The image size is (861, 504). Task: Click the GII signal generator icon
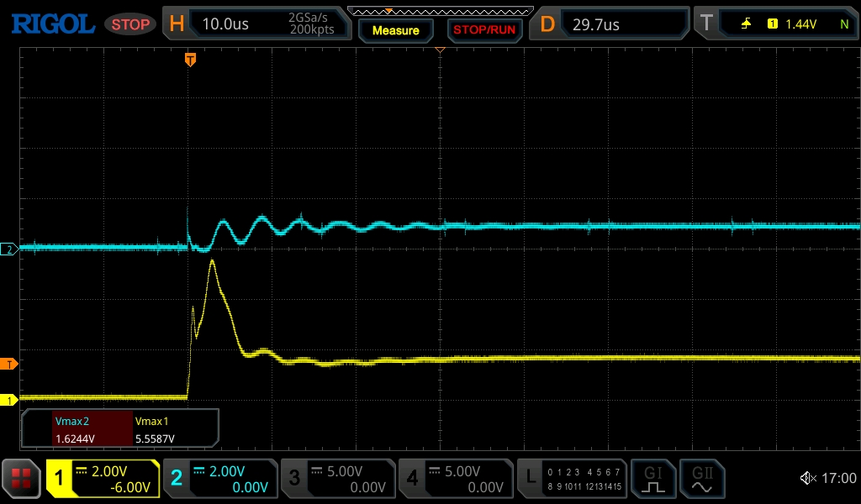(x=701, y=479)
